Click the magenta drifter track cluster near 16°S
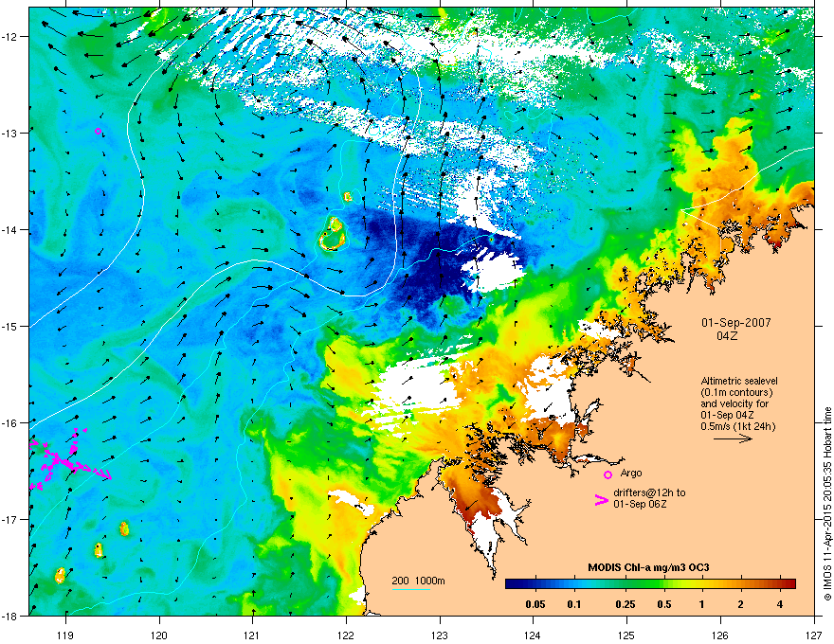The width and height of the screenshot is (834, 644). pos(69,457)
